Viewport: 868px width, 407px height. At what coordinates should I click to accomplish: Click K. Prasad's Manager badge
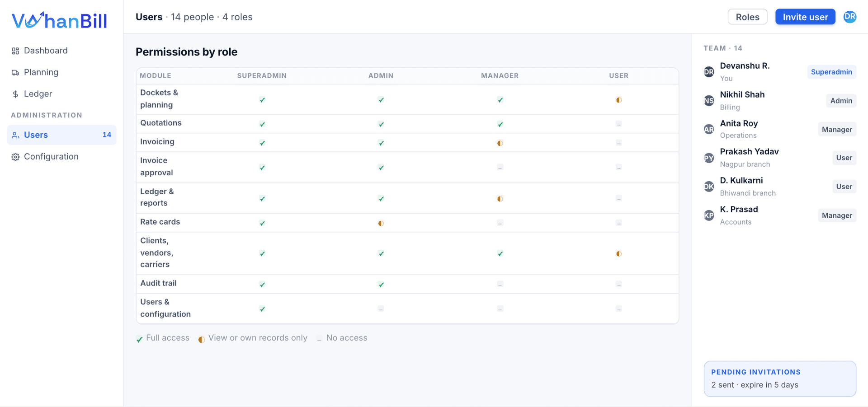click(x=837, y=215)
